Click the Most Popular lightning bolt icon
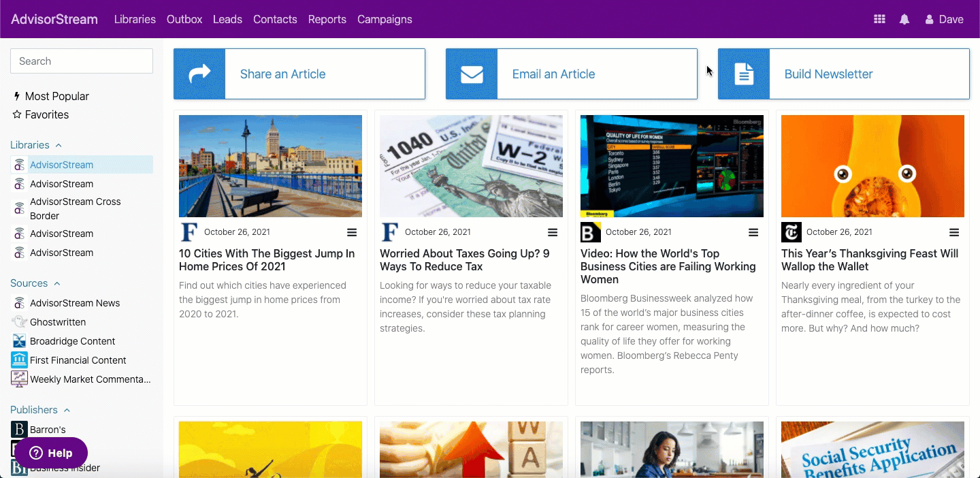 click(x=17, y=96)
